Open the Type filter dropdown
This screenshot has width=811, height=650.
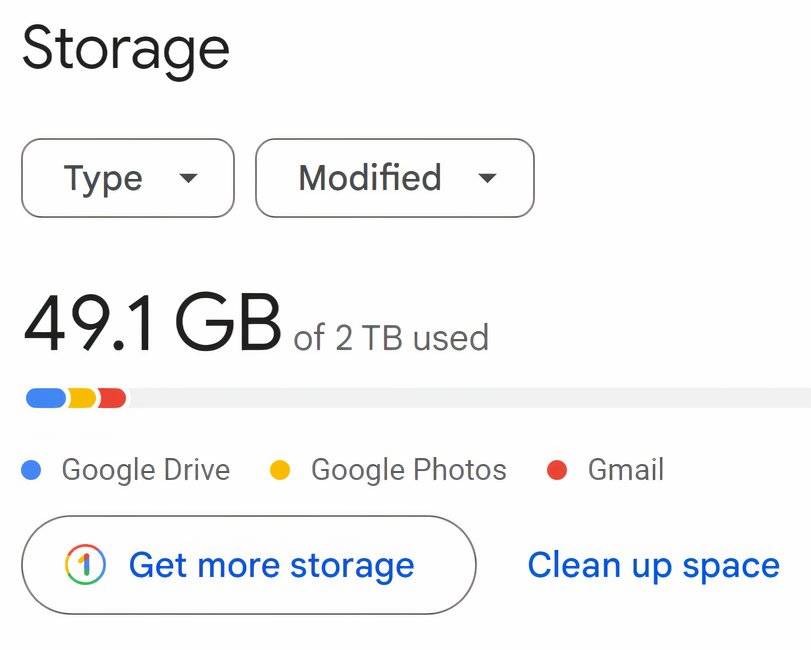coord(127,178)
